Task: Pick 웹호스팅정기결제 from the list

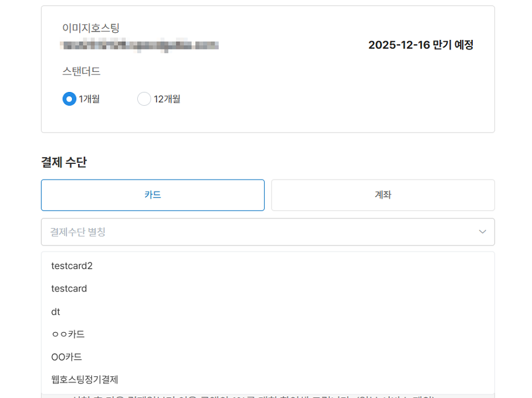Action: [x=85, y=379]
